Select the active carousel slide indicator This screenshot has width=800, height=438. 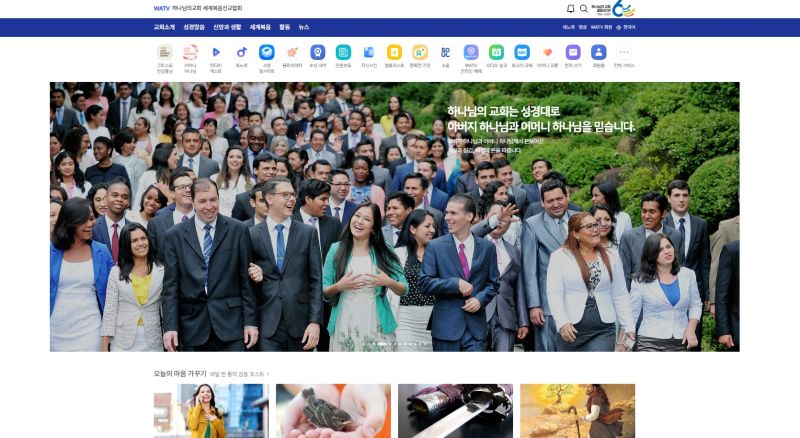(x=382, y=344)
